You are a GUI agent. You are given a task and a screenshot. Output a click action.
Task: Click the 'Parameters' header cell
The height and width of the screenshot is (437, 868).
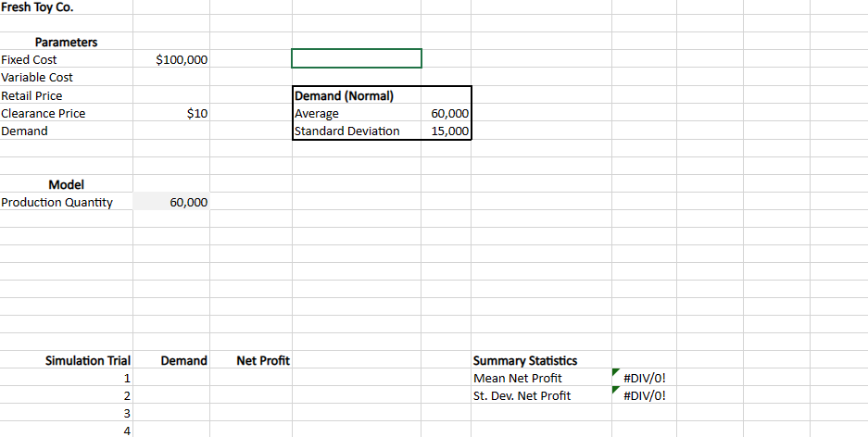[67, 42]
